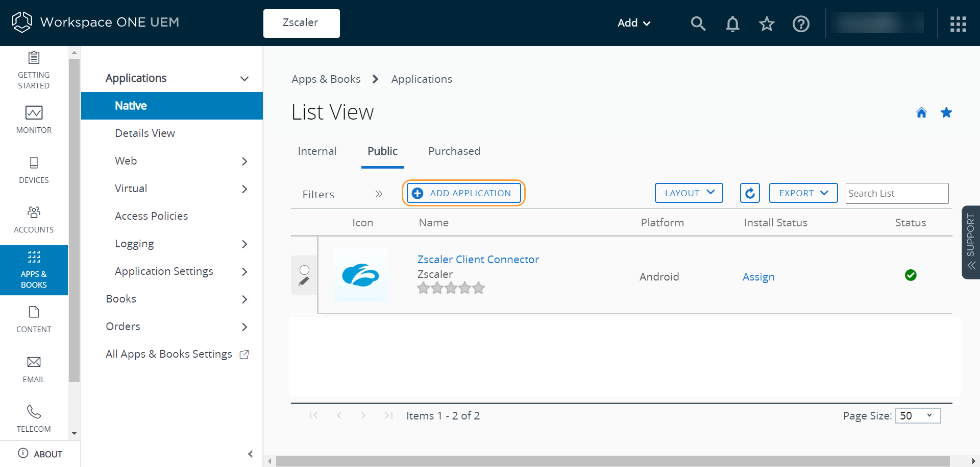Open the help question mark icon
Screen dimensions: 980x467
(801, 24)
